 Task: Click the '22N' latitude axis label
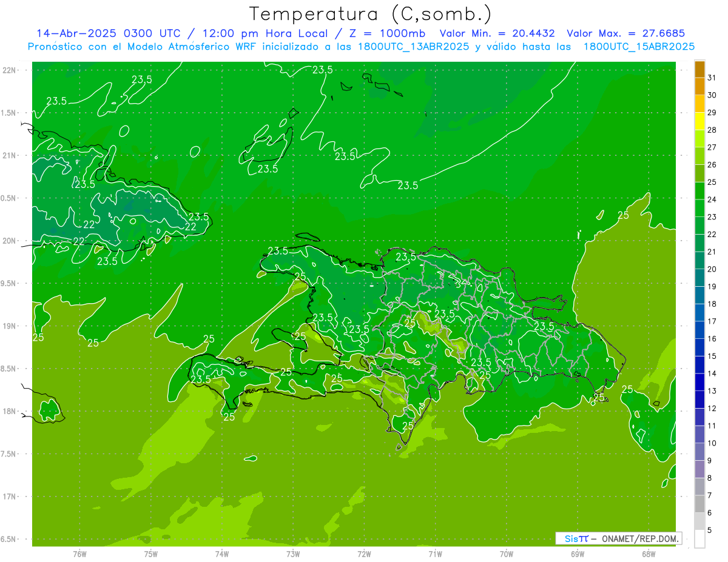[x=8, y=70]
